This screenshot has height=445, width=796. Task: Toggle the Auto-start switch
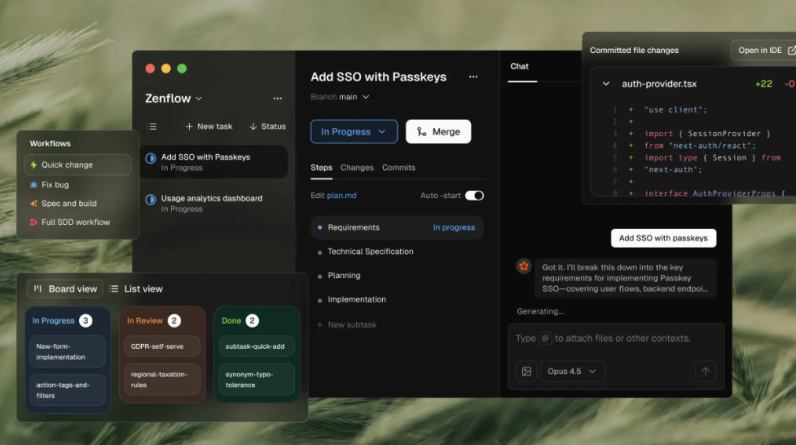pyautogui.click(x=474, y=196)
